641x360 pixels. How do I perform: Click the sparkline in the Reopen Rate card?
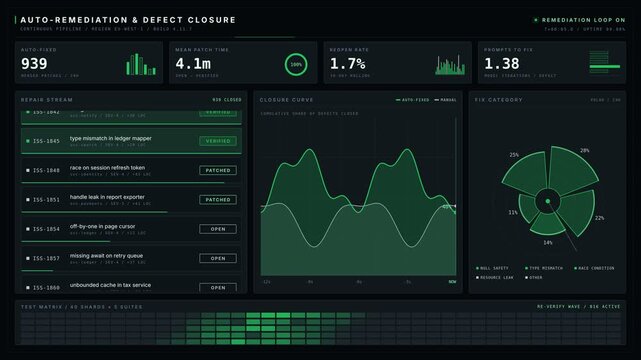(450, 65)
